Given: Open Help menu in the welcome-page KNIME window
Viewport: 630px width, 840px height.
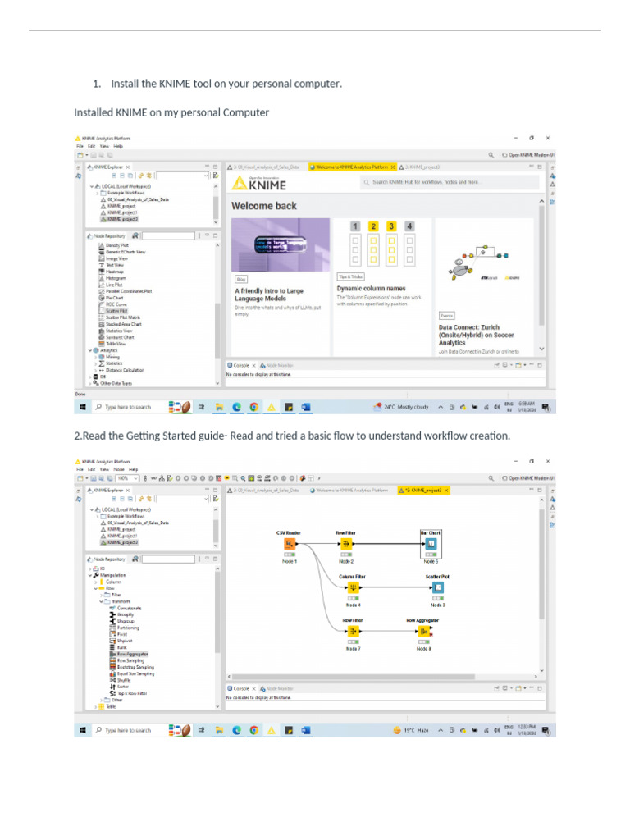Looking at the screenshot, I should [x=118, y=146].
